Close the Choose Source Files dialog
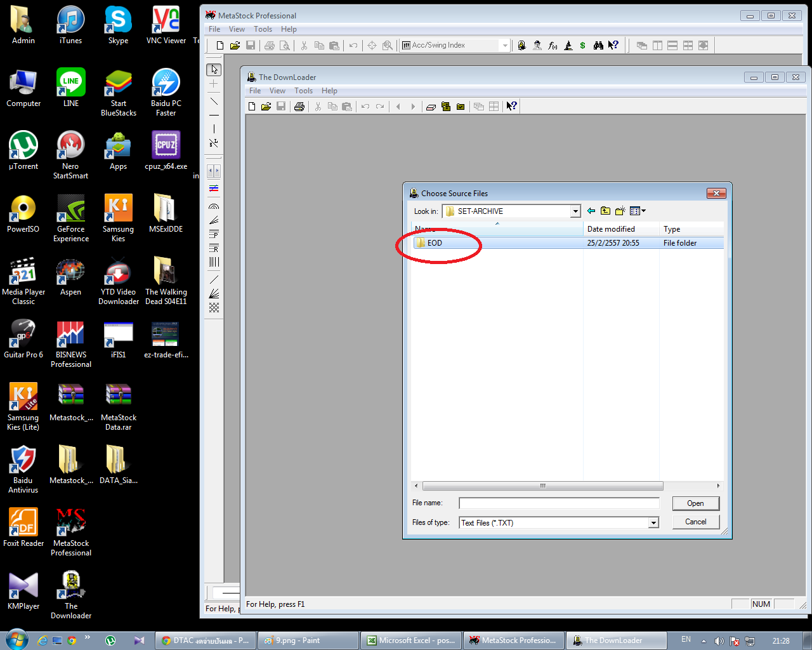The height and width of the screenshot is (650, 812). [x=716, y=193]
